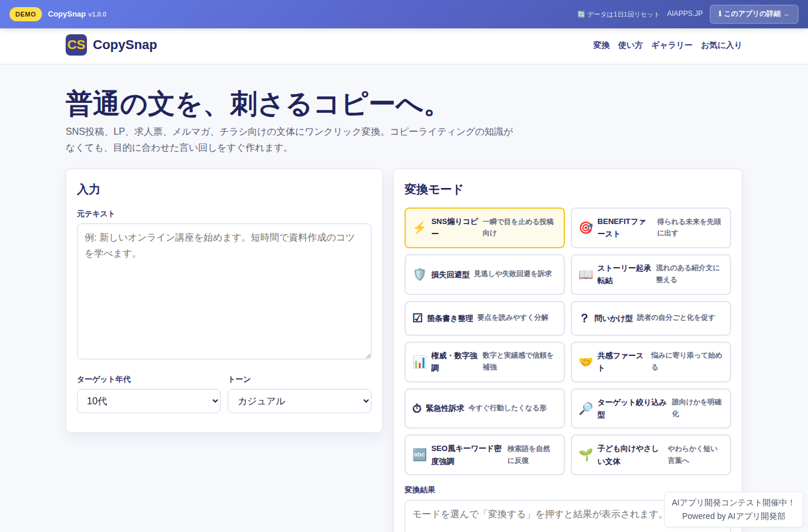Click the shield icon on 損失回避型
808x532 pixels.
pyautogui.click(x=419, y=274)
